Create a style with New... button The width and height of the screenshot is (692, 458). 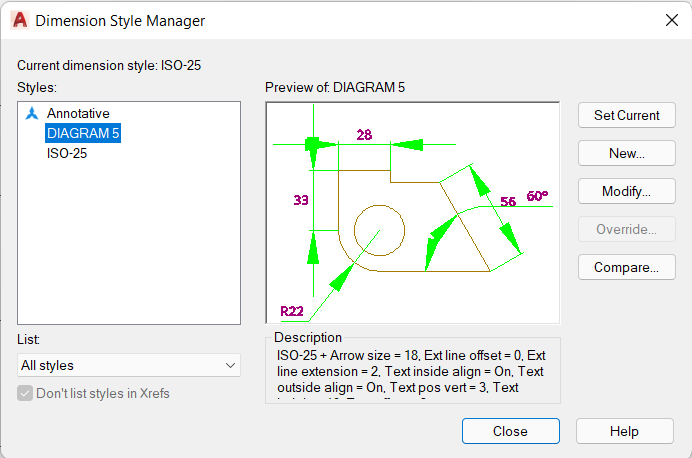[x=627, y=153]
